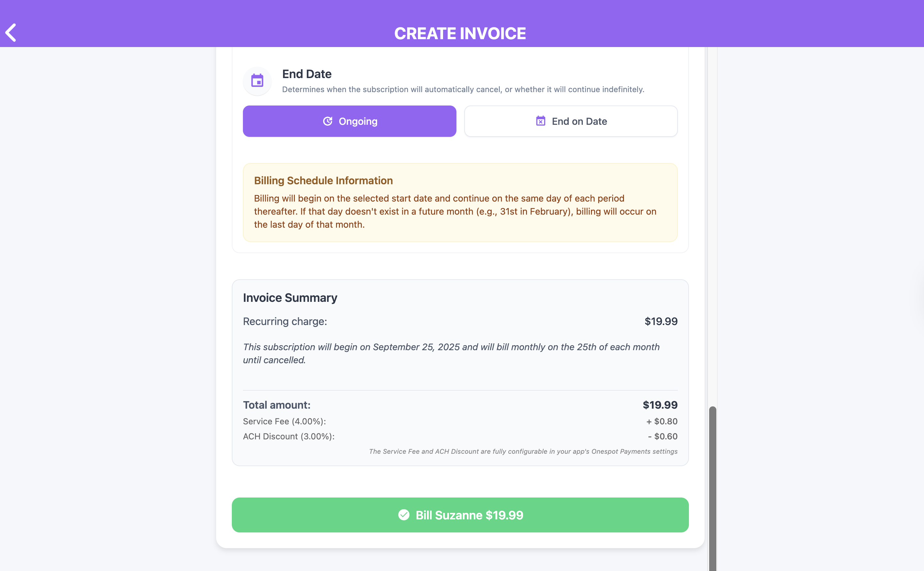Click the ACH Discount (3.00%) label
This screenshot has height=571, width=924.
coord(289,436)
